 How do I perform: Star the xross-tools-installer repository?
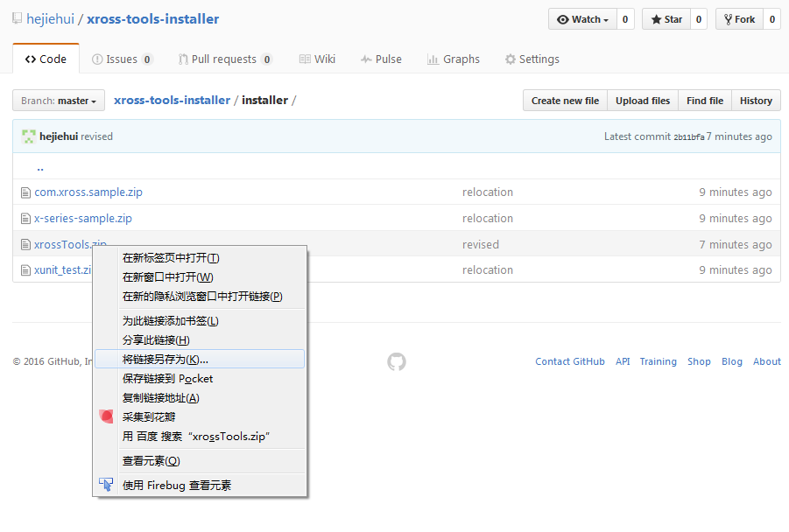click(x=666, y=19)
